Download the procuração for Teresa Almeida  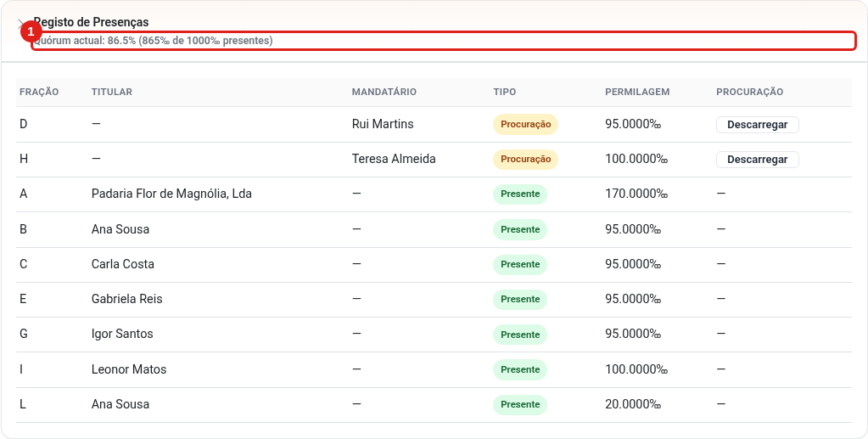click(758, 160)
